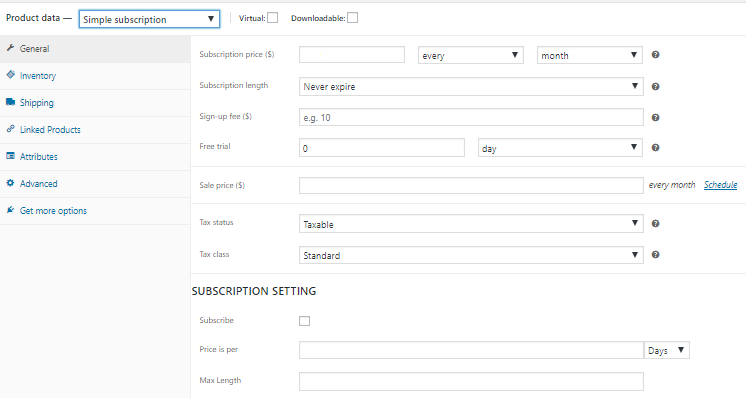This screenshot has height=398, width=746.
Task: Focus the Sign-up fee input field
Action: 471,117
